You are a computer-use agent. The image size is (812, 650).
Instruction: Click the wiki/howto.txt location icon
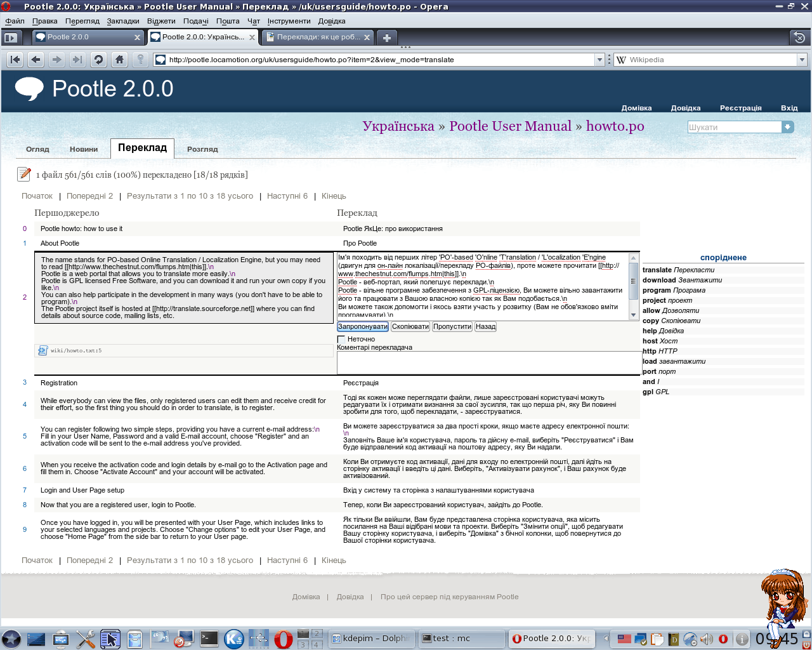pyautogui.click(x=43, y=350)
